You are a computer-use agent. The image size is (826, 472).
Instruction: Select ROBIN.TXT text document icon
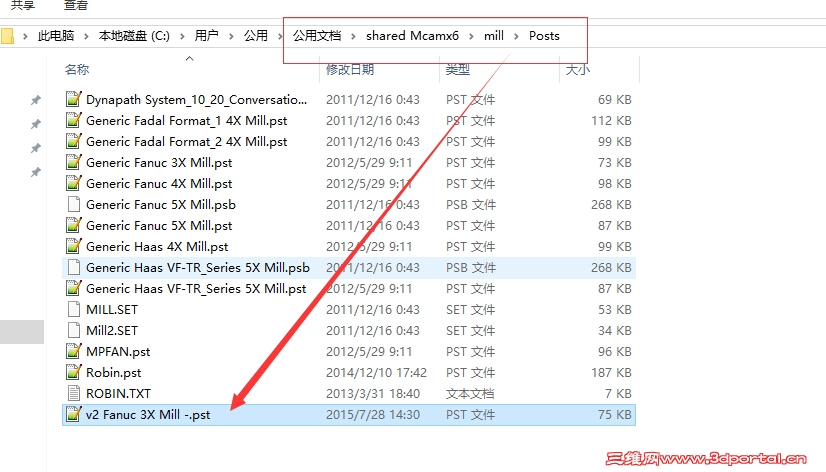[x=74, y=394]
